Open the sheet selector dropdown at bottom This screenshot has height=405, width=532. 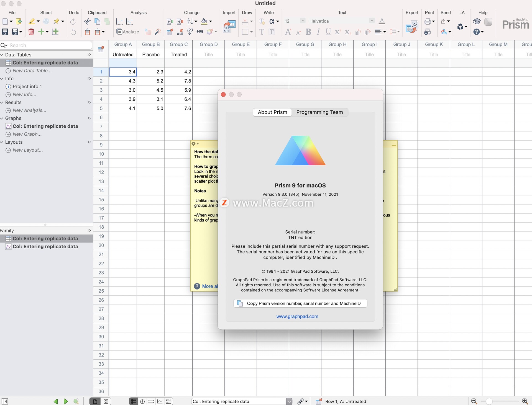[x=289, y=401]
